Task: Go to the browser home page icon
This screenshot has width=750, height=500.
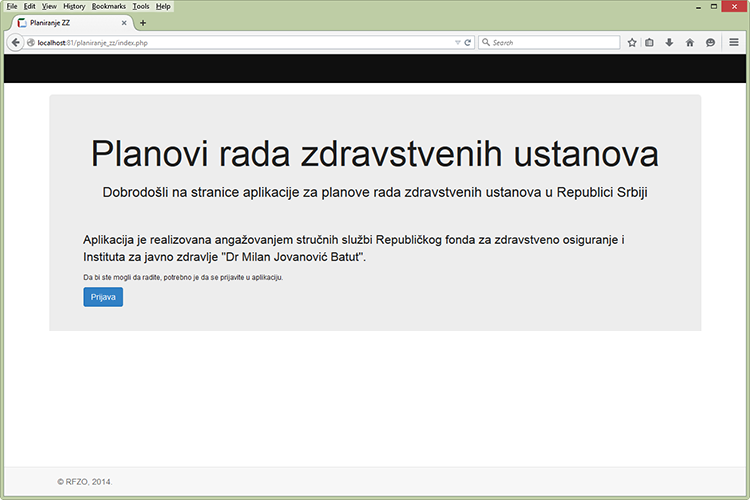Action: [689, 43]
